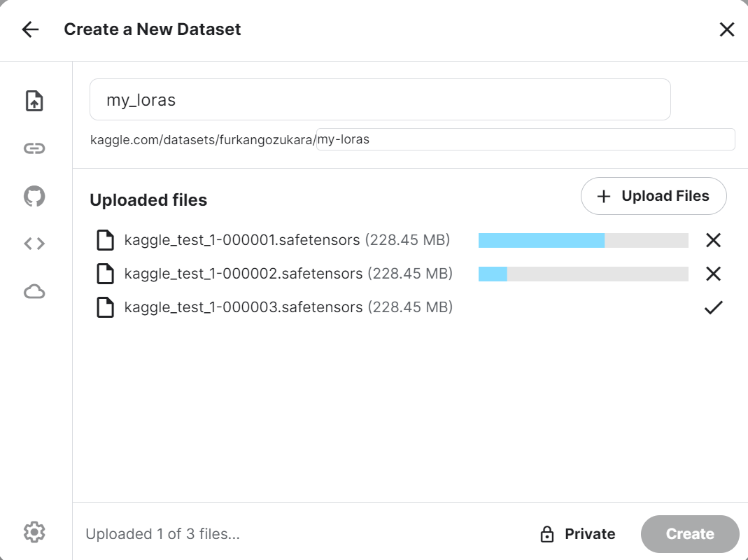Open the link import sidebar icon
This screenshot has width=748, height=560.
coord(34,148)
